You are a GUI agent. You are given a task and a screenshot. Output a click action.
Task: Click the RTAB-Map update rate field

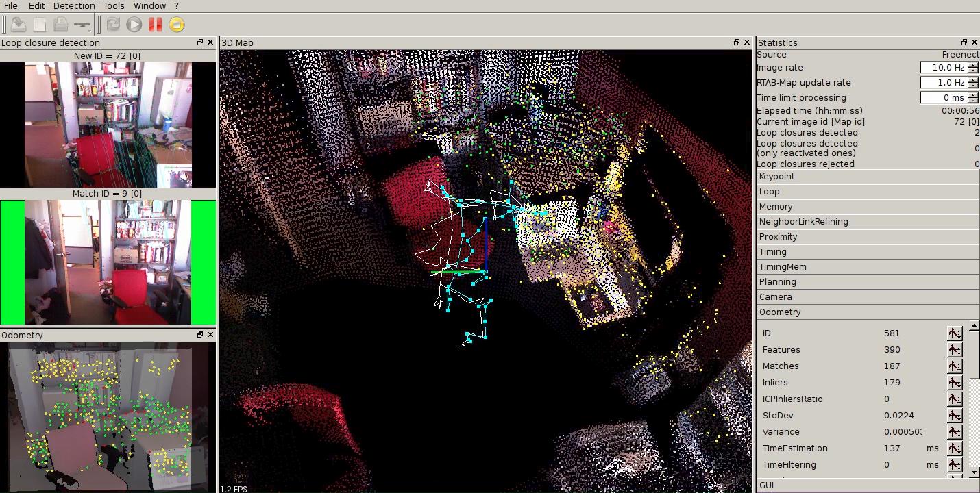point(943,83)
